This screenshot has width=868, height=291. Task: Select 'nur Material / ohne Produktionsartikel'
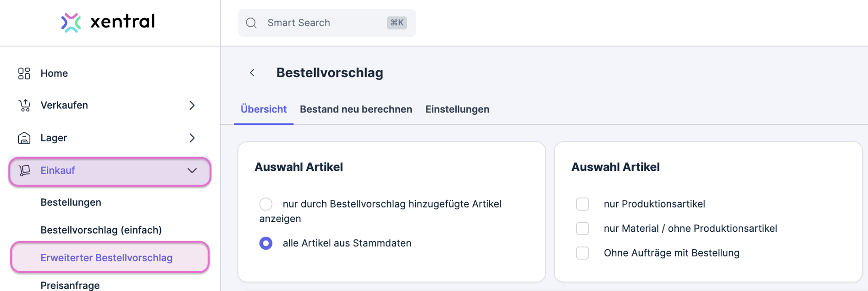point(582,228)
